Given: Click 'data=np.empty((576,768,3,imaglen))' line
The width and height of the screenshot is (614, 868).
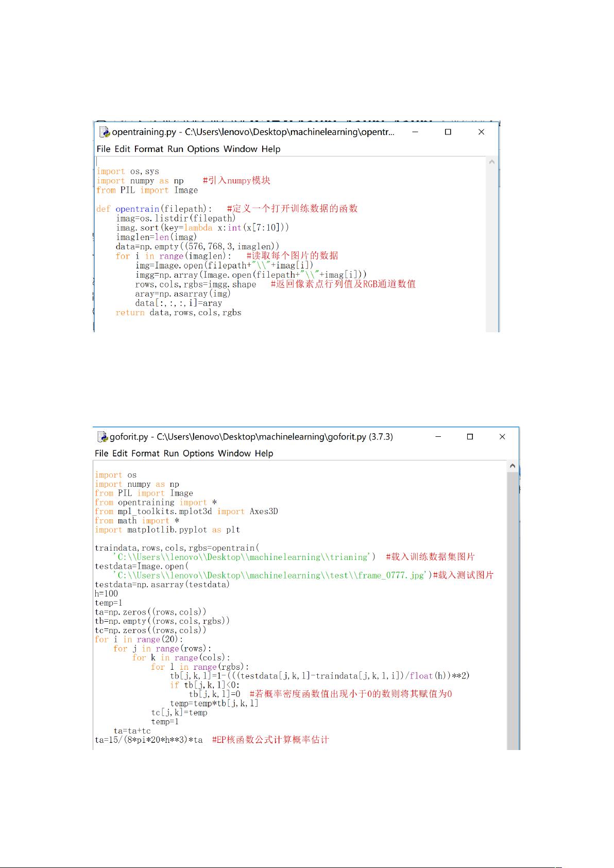Looking at the screenshot, I should point(197,246).
